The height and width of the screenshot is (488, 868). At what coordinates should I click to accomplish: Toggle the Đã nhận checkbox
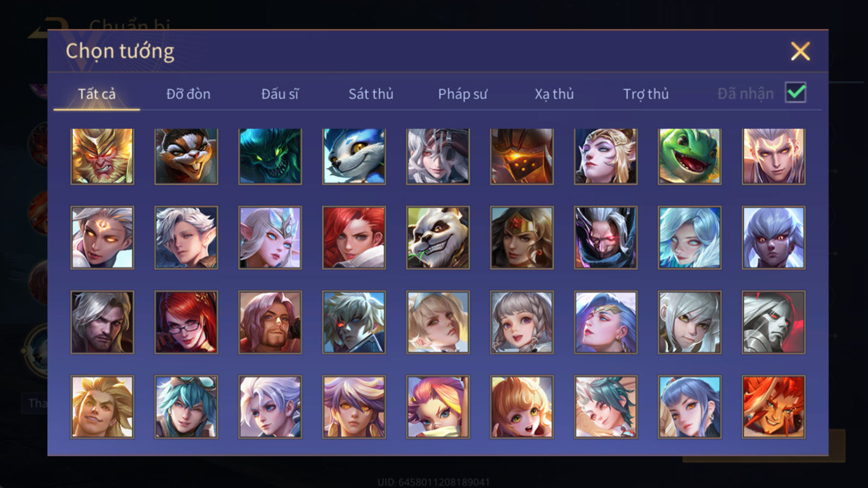pos(795,93)
